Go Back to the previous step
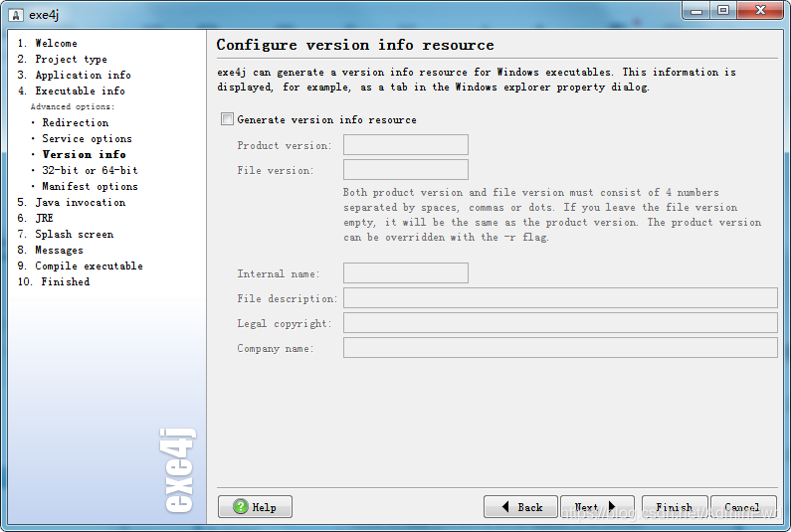The width and height of the screenshot is (791, 532). tap(520, 506)
